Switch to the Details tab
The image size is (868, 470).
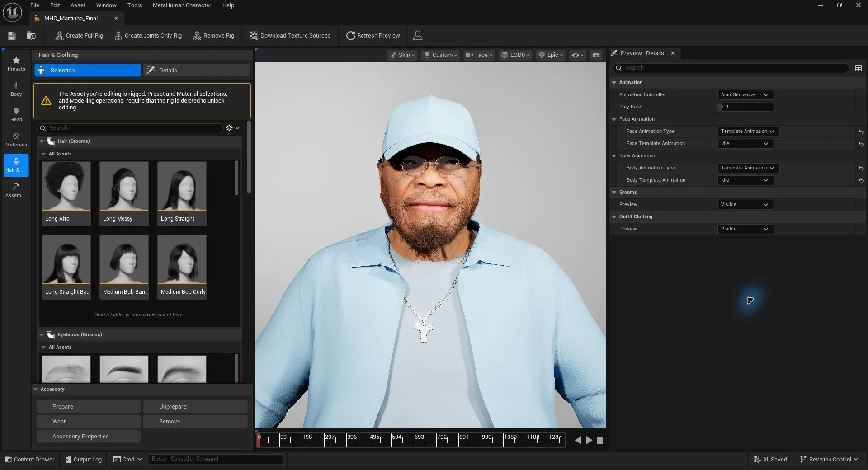[196, 70]
